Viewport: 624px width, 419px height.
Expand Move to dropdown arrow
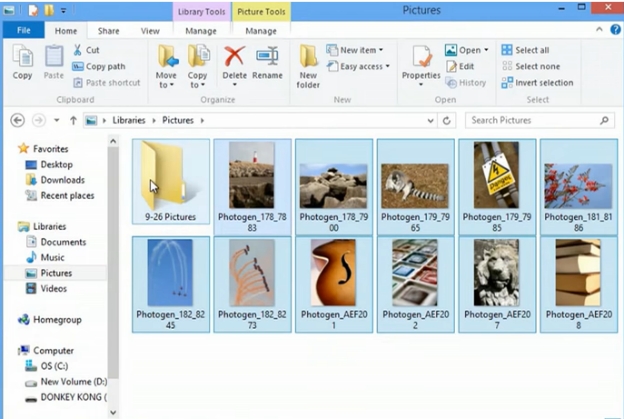pos(172,85)
